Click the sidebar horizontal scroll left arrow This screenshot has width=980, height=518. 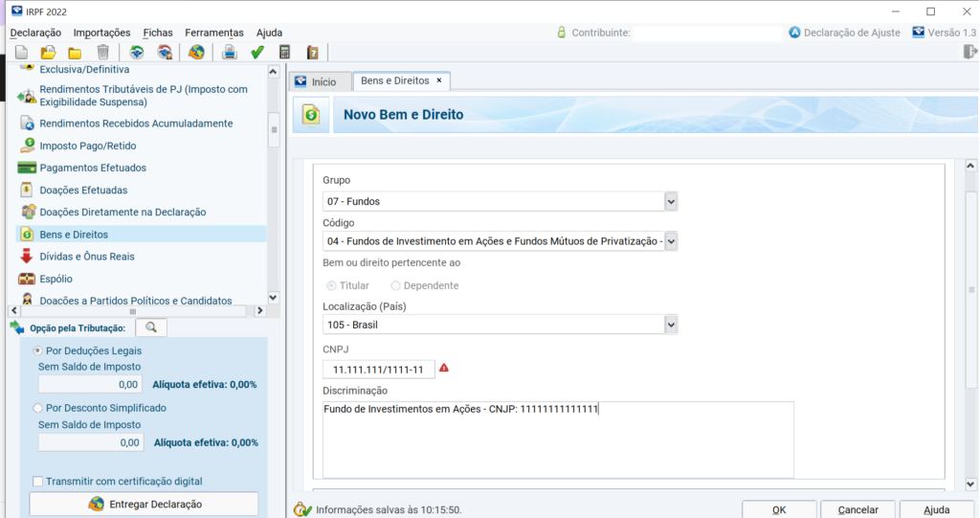point(14,310)
